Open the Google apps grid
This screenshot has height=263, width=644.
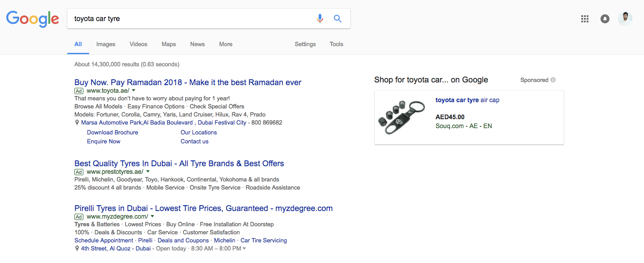(x=584, y=19)
